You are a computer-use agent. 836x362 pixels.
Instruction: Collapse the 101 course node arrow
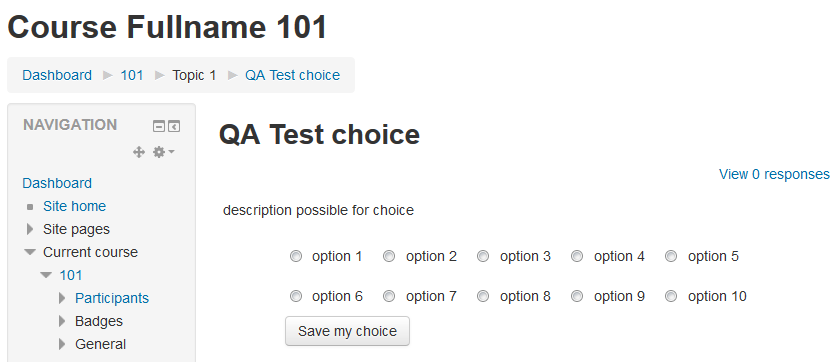click(46, 275)
